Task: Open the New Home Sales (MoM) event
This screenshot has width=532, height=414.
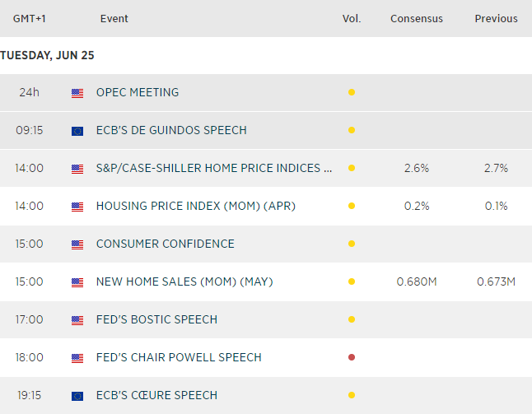Action: [x=184, y=281]
